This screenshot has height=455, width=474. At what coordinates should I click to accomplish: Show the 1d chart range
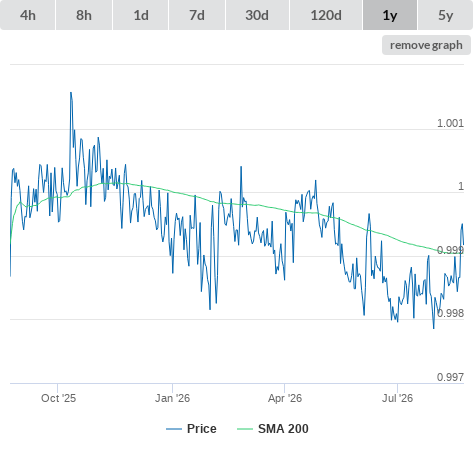(141, 15)
